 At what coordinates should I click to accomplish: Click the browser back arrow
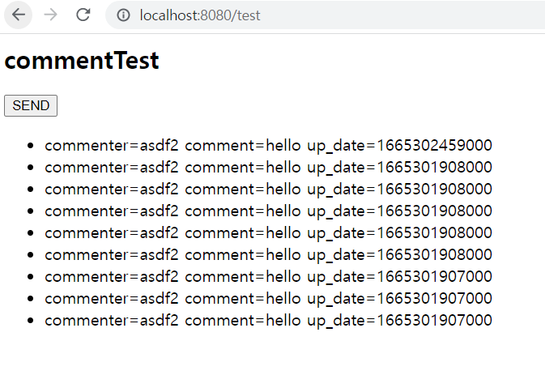tap(19, 15)
